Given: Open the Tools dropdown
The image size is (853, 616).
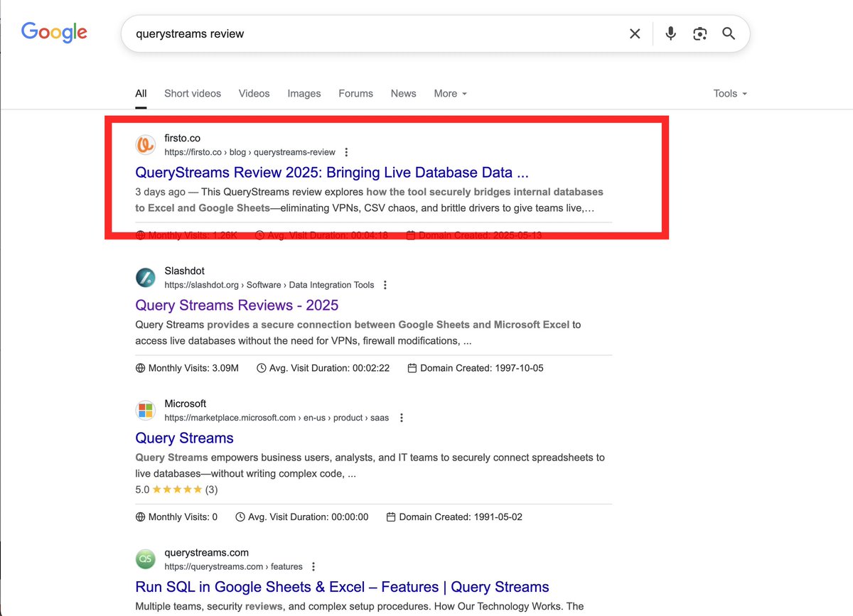Looking at the screenshot, I should (x=731, y=93).
